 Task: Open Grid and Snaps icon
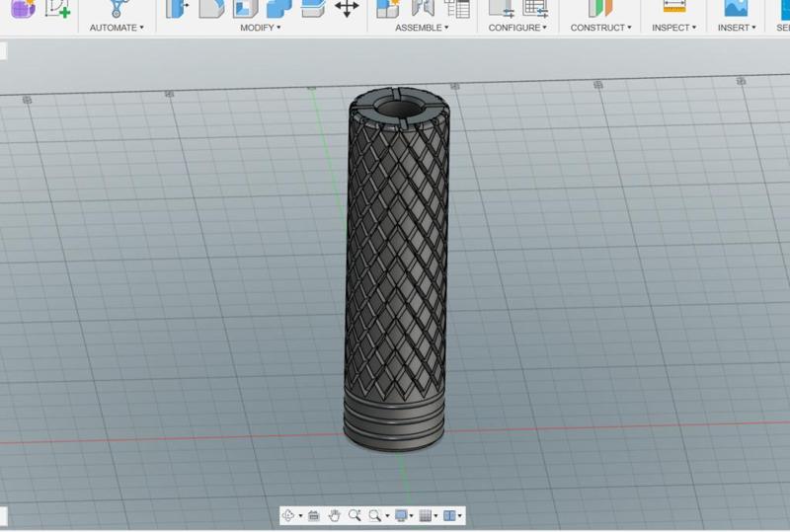pos(426,515)
